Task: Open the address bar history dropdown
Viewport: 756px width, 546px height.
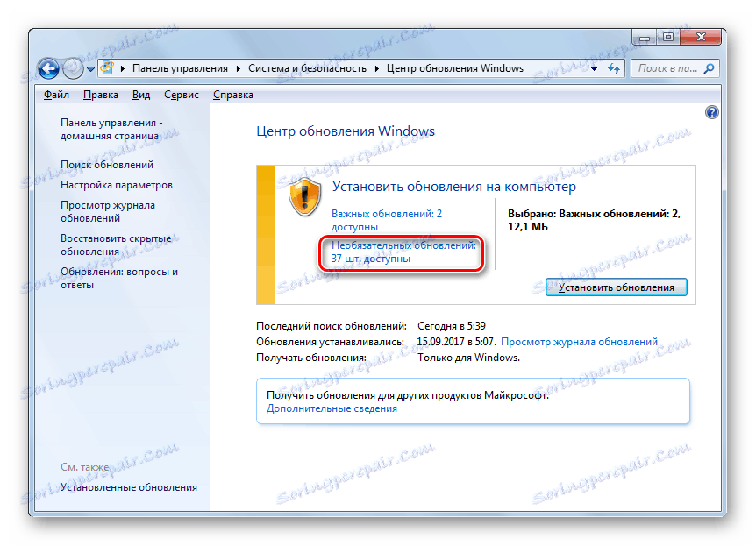Action: point(594,69)
